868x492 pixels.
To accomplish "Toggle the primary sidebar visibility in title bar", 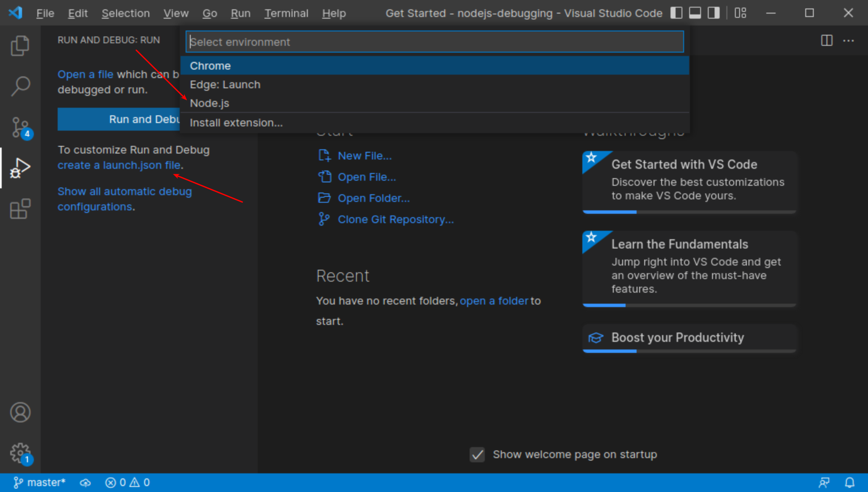I will (676, 13).
